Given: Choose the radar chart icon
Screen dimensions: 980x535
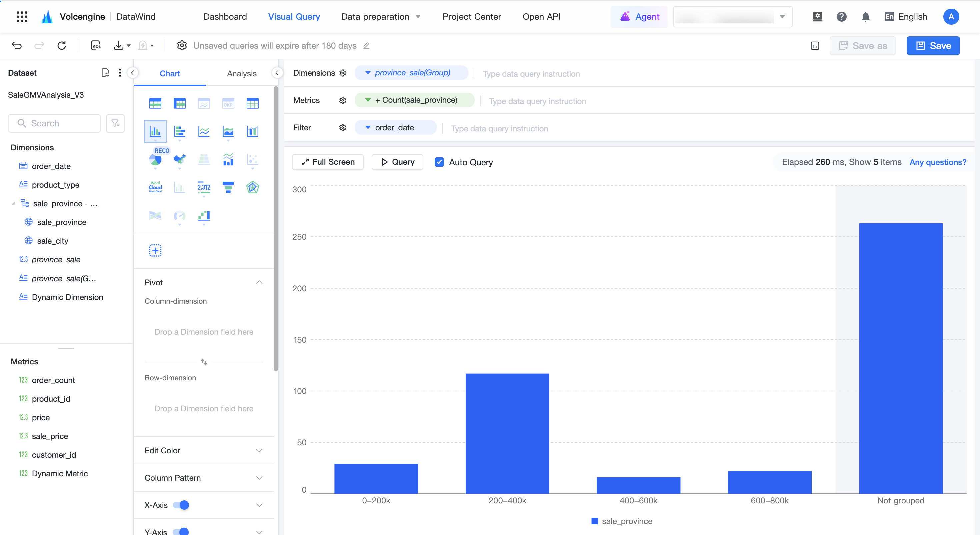Looking at the screenshot, I should 252,187.
